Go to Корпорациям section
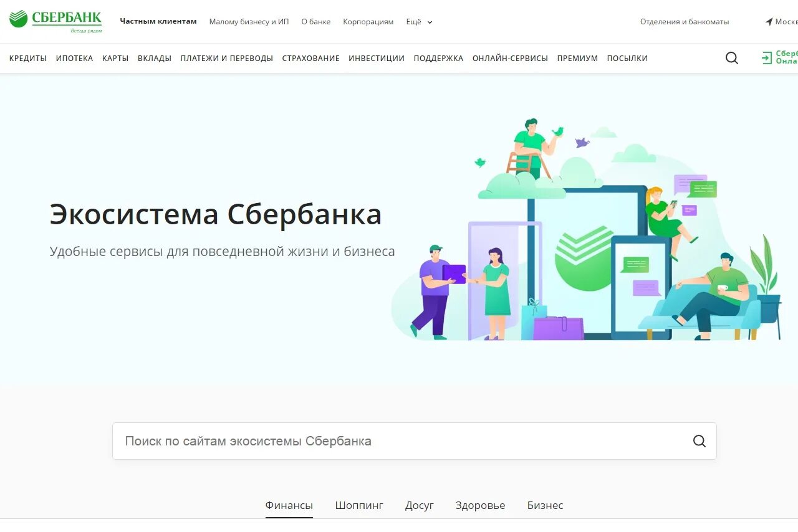The width and height of the screenshot is (798, 532). click(x=368, y=22)
